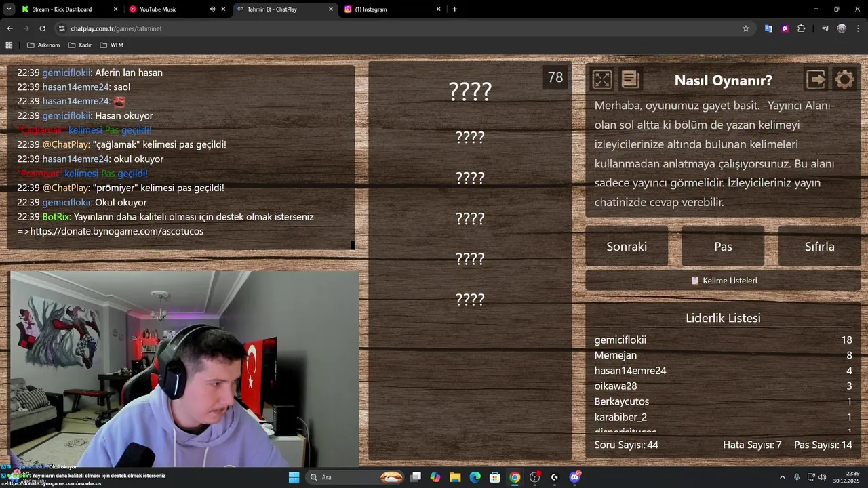This screenshot has width=868, height=488.
Task: Open Discord from taskbar
Action: click(575, 477)
